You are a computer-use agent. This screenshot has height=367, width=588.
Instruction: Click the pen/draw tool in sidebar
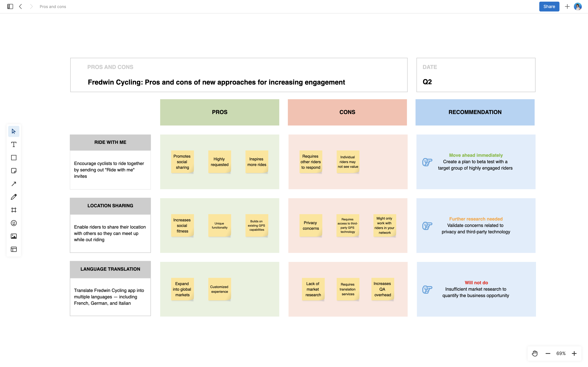tap(14, 197)
